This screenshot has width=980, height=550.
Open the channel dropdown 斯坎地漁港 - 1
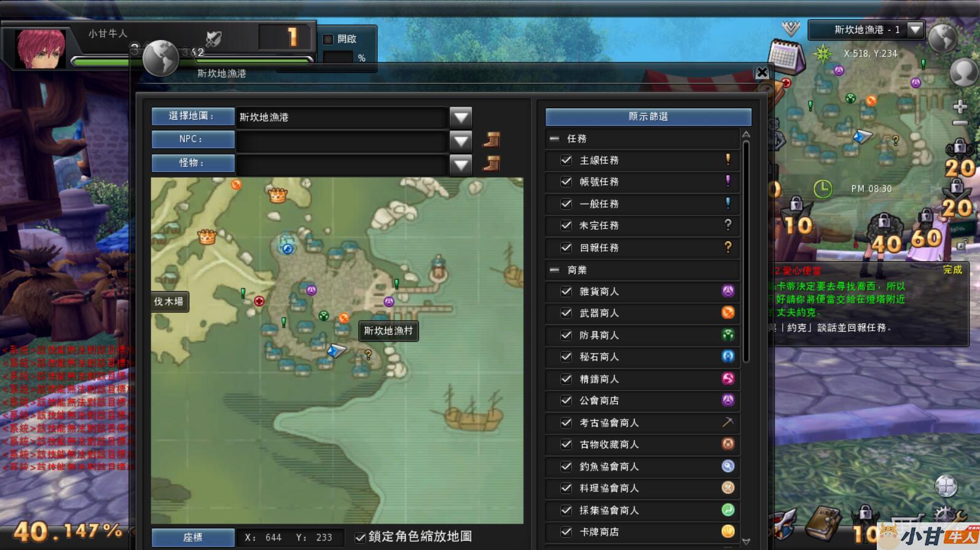coord(915,29)
